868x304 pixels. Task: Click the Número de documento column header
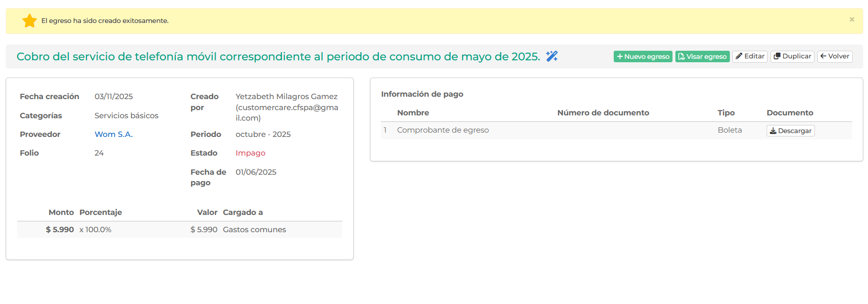(603, 113)
